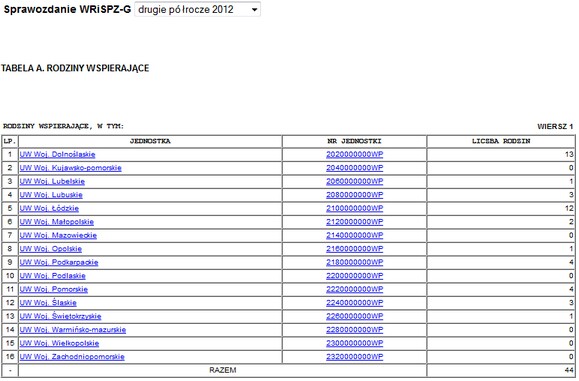Open UW Woj. Wielkopolskie link

coord(59,343)
